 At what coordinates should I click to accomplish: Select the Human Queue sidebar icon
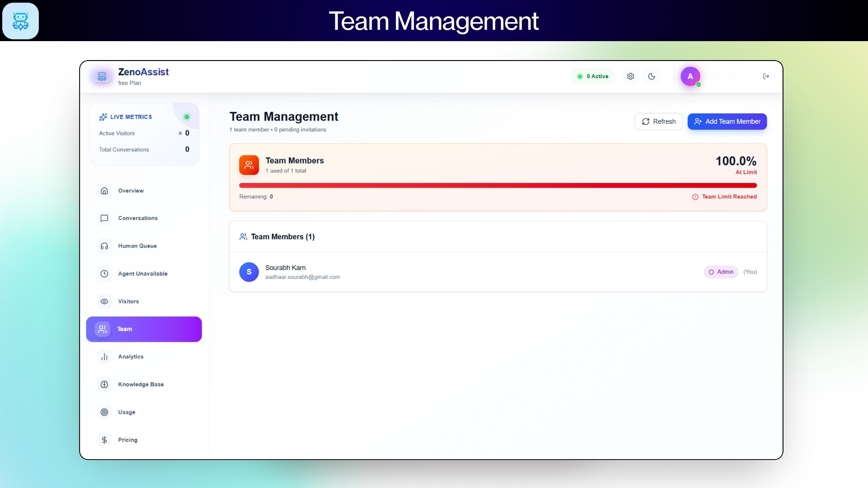click(x=104, y=246)
